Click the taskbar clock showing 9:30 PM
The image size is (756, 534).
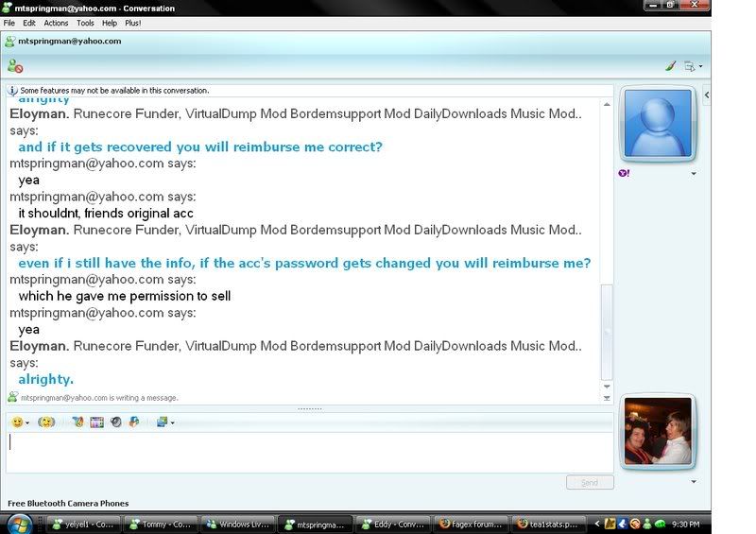coord(685,524)
